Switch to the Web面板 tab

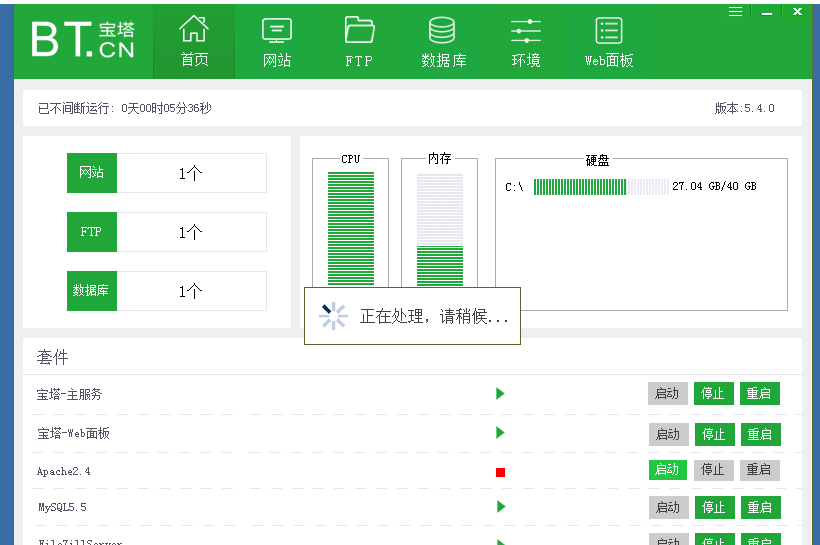pyautogui.click(x=609, y=41)
